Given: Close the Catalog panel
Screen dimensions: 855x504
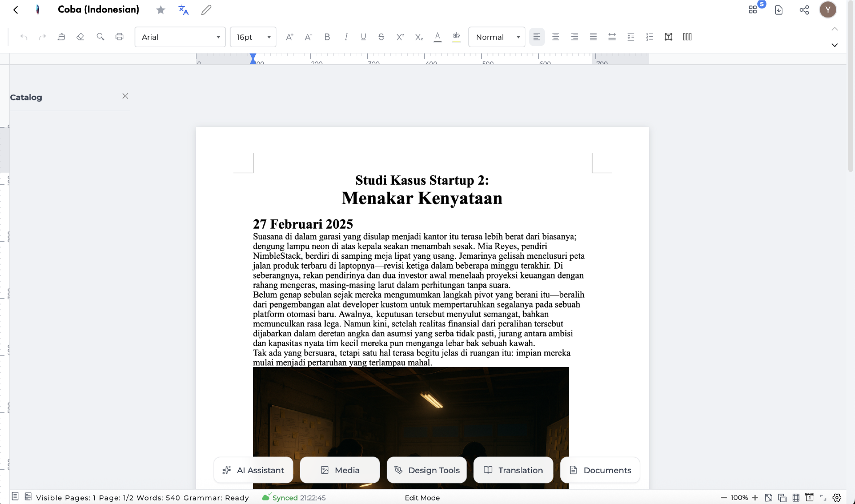Looking at the screenshot, I should [x=125, y=96].
